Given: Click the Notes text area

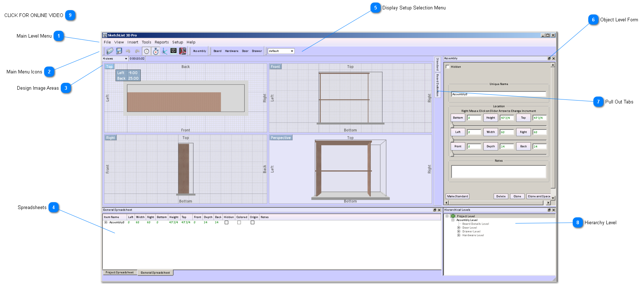Looking at the screenshot, I should (499, 172).
